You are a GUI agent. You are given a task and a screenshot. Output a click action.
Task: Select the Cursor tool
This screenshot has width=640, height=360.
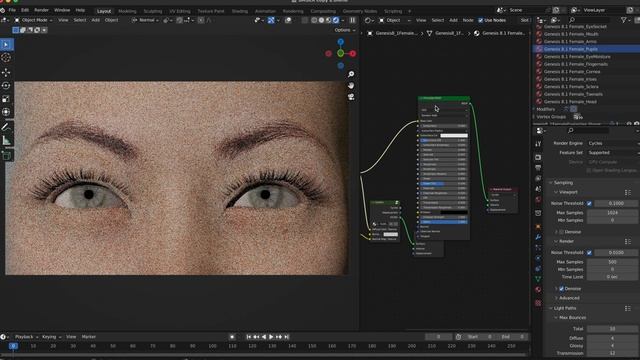(6, 58)
